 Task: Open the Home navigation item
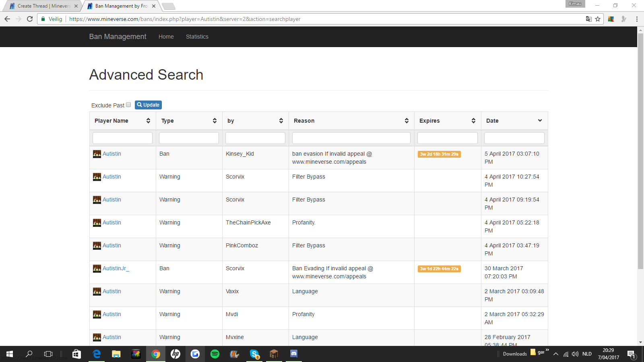[x=166, y=37]
